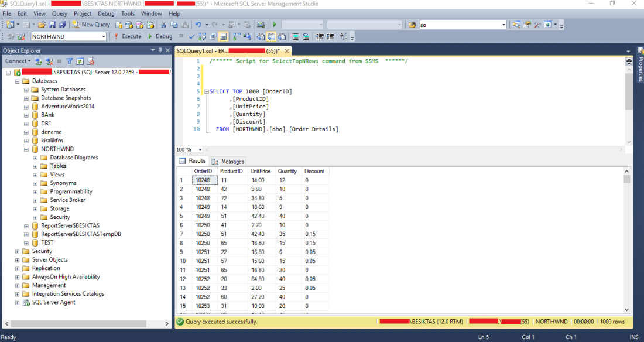This screenshot has width=644, height=342.
Task: Click the Parse query checkmark icon
Action: pos(191,36)
